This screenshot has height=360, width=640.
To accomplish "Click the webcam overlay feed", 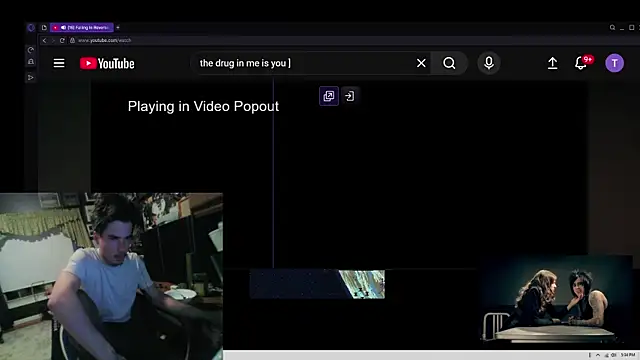I will (111, 276).
